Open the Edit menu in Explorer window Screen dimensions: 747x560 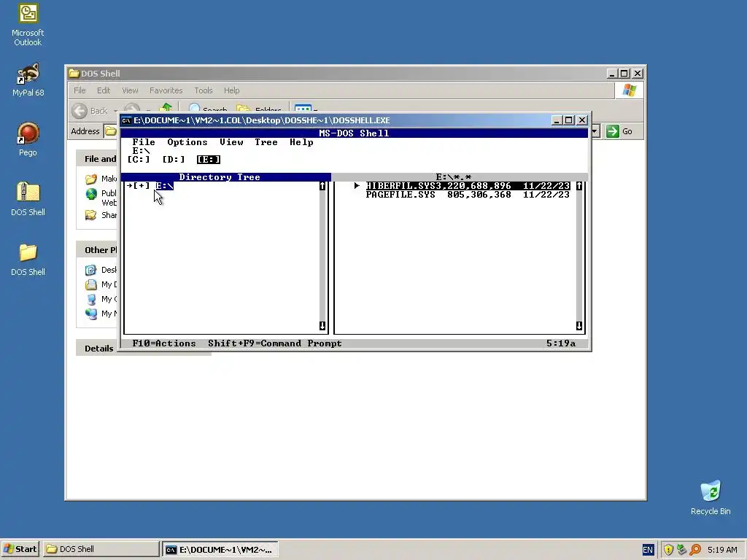(x=104, y=90)
